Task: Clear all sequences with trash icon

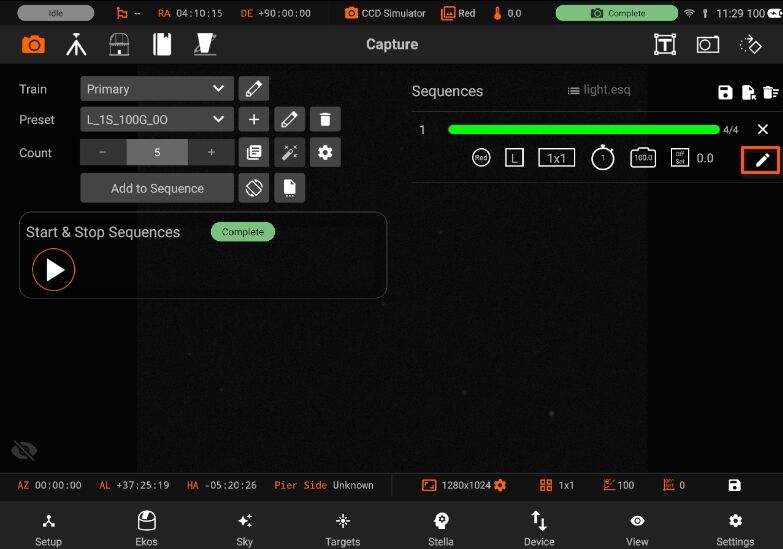Action: coord(771,92)
